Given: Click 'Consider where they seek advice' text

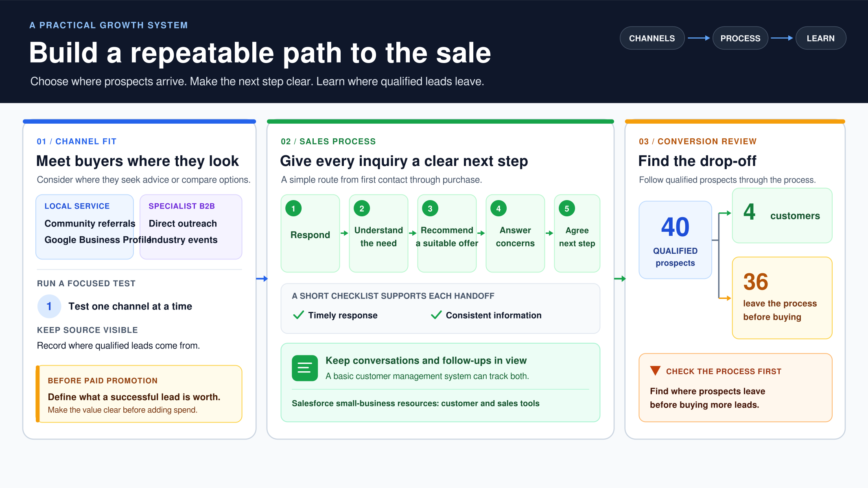Looking at the screenshot, I should pyautogui.click(x=144, y=180).
